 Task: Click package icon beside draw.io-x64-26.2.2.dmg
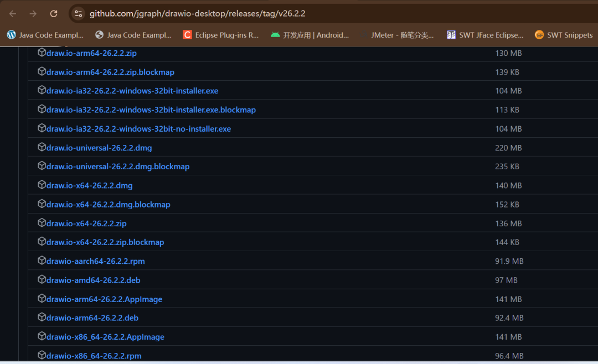pyautogui.click(x=42, y=185)
